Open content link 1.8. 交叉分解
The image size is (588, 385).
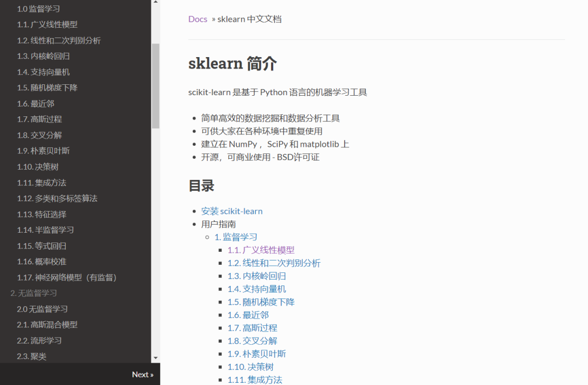click(253, 341)
